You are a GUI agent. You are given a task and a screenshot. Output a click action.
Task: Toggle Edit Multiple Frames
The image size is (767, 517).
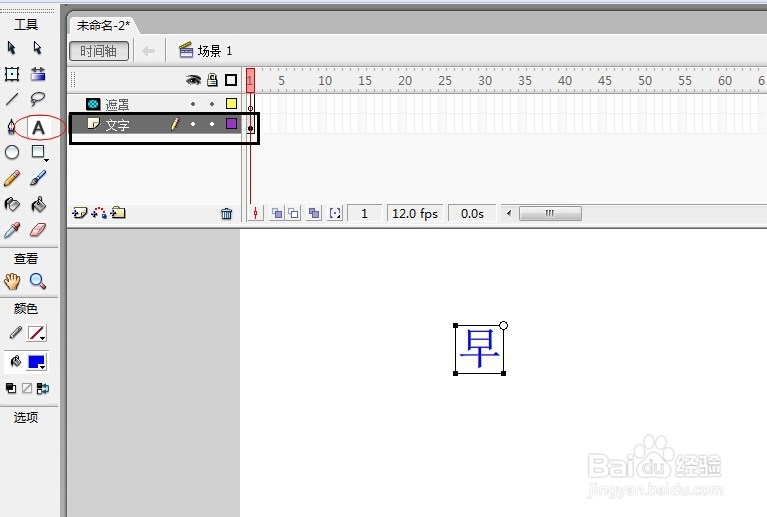coord(314,213)
